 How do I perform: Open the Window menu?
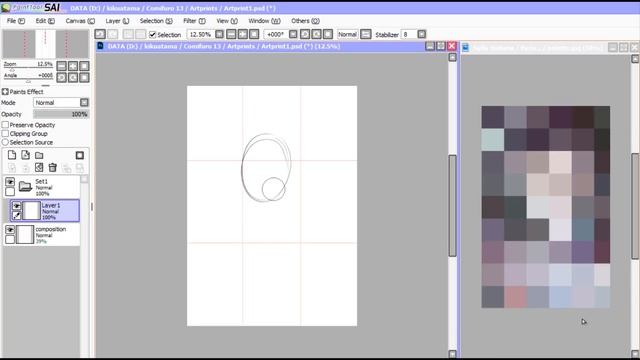click(x=264, y=21)
